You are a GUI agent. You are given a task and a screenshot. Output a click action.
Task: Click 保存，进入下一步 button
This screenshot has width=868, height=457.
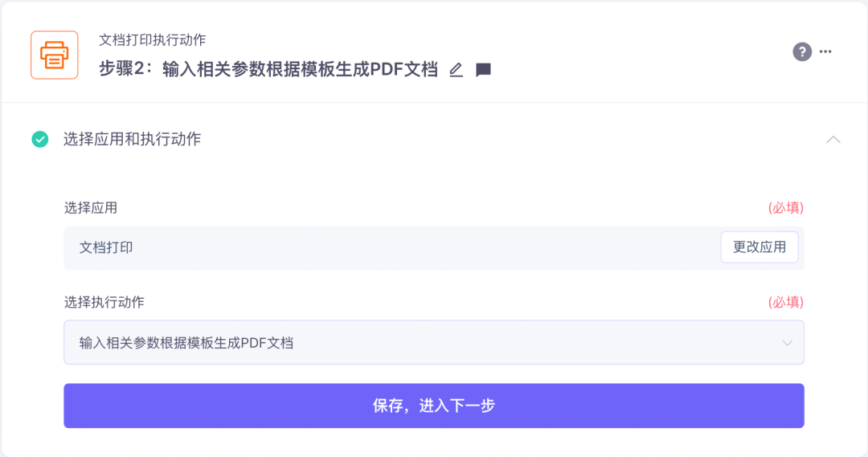coord(434,406)
